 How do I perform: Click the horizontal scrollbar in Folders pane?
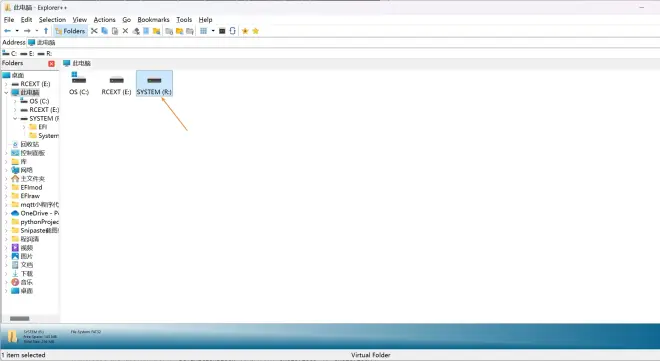pos(20,319)
